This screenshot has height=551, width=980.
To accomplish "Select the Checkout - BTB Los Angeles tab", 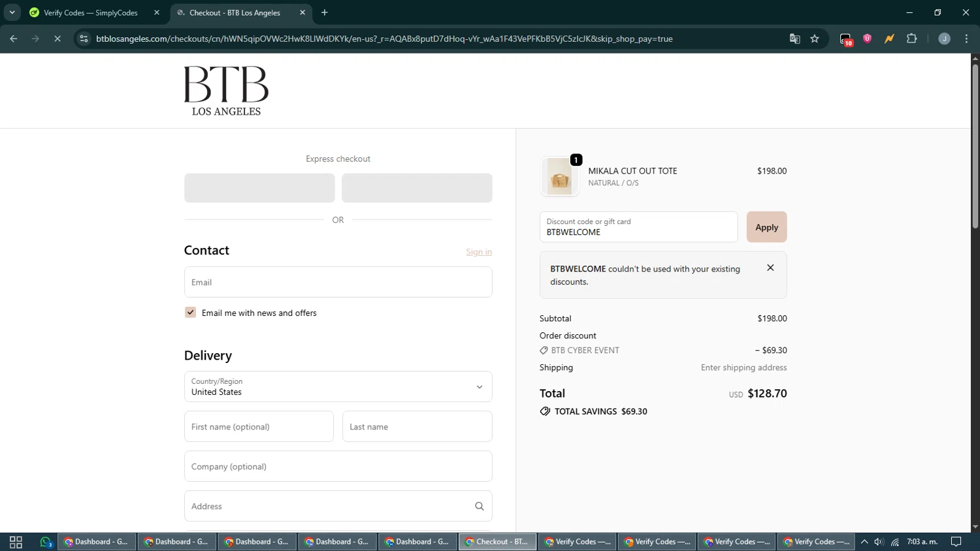I will [x=235, y=12].
